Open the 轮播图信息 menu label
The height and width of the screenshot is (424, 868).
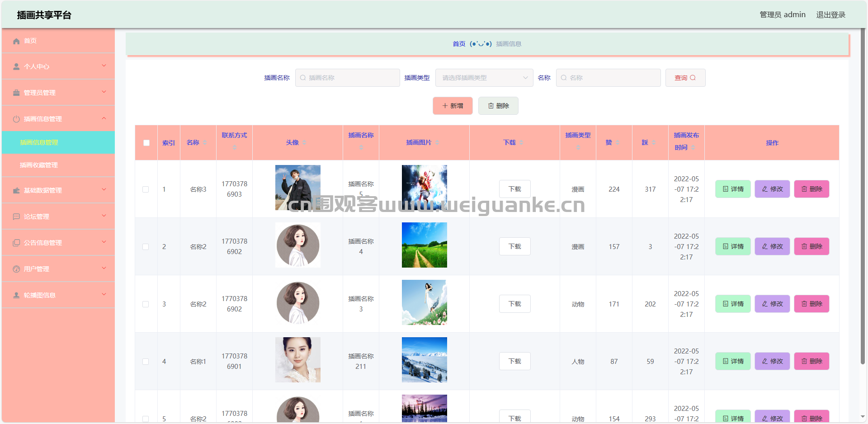click(40, 296)
